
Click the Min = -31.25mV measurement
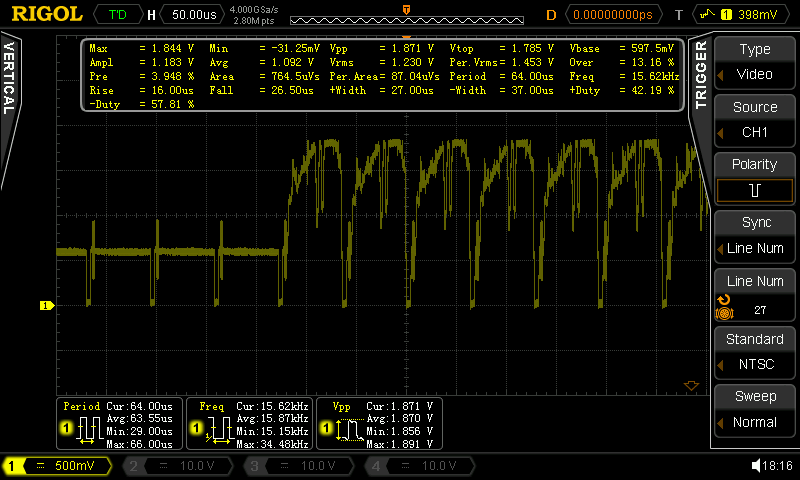pos(264,48)
